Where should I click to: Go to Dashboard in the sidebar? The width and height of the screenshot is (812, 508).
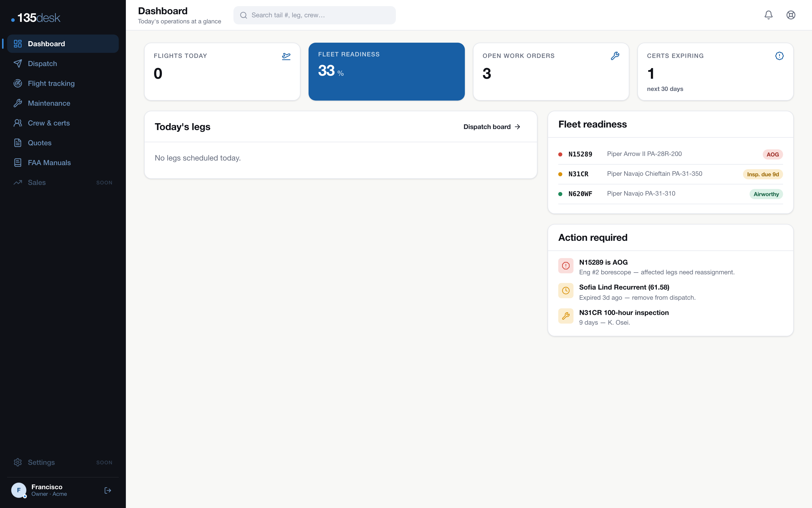[63, 44]
